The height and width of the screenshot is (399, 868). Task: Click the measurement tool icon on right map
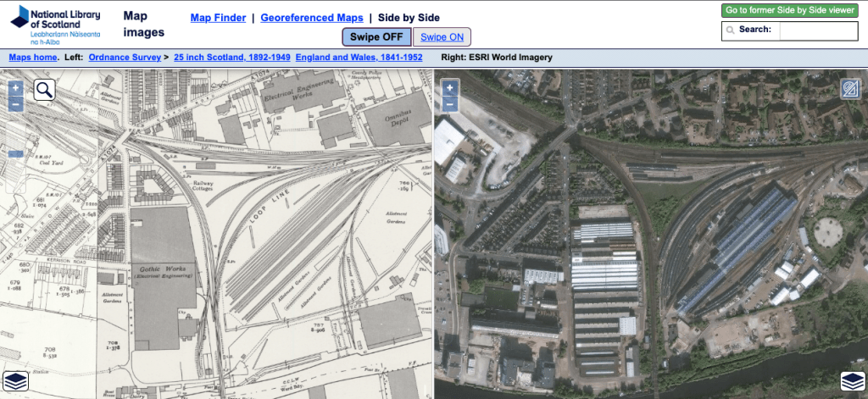pyautogui.click(x=849, y=90)
